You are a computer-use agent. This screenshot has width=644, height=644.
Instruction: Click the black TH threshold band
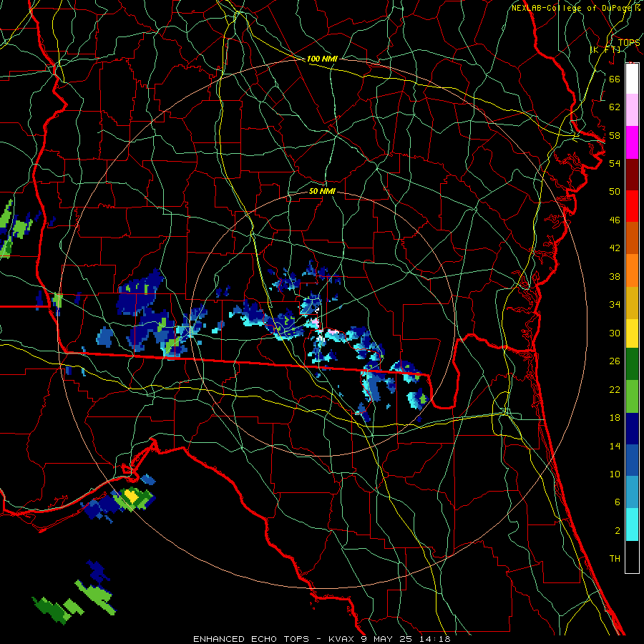coord(632,557)
